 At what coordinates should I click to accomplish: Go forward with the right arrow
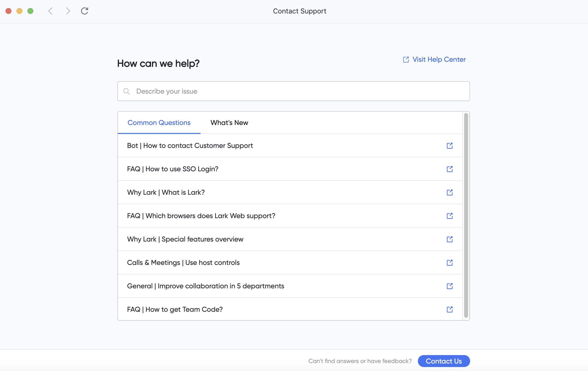pos(68,11)
